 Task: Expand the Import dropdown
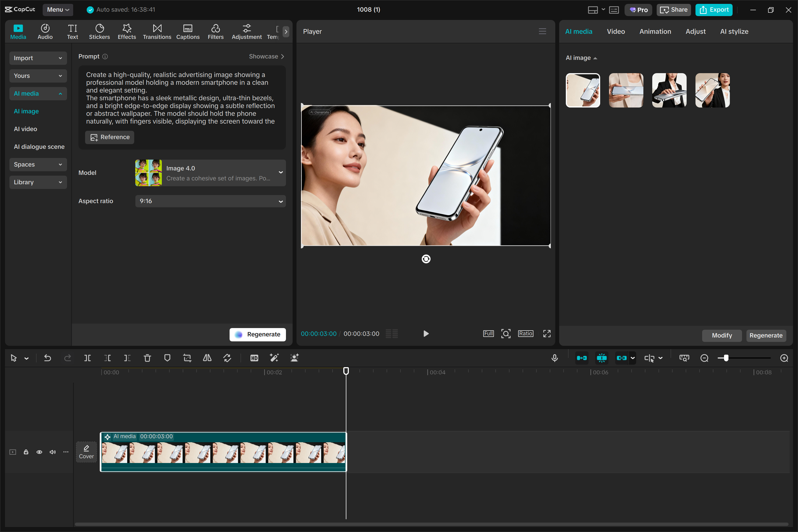pos(38,58)
